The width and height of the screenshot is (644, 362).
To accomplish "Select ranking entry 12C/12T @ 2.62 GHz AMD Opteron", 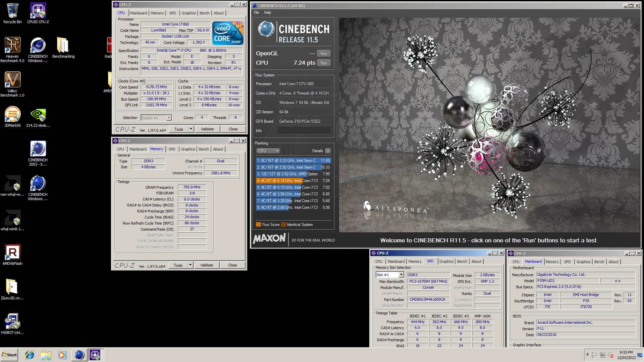I will (x=293, y=174).
